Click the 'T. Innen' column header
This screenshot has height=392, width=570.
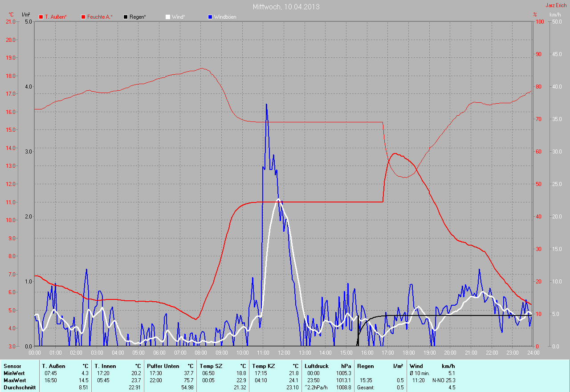105,366
